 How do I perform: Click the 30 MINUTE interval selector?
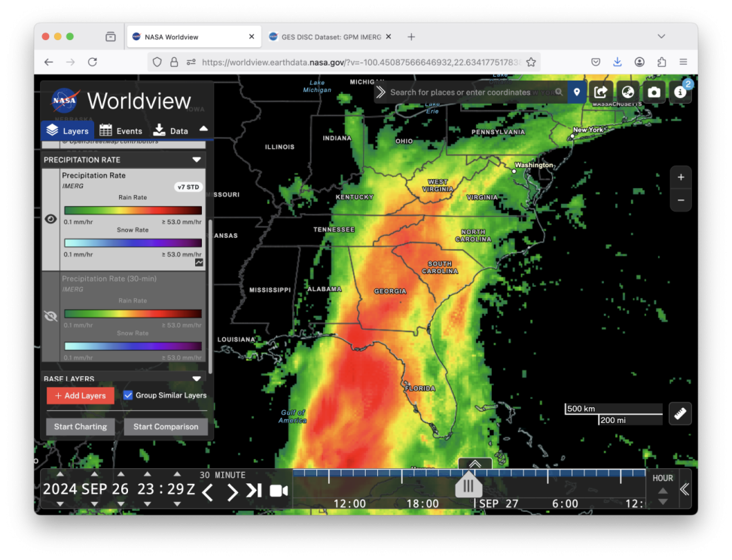(222, 475)
